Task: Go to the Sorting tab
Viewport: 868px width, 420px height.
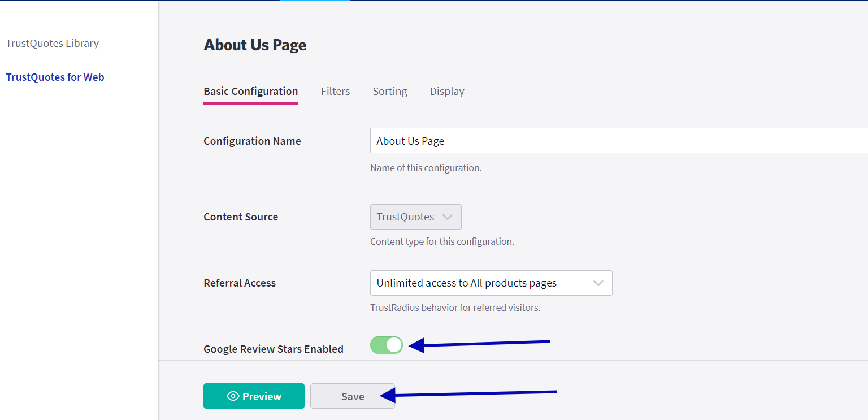Action: 390,92
